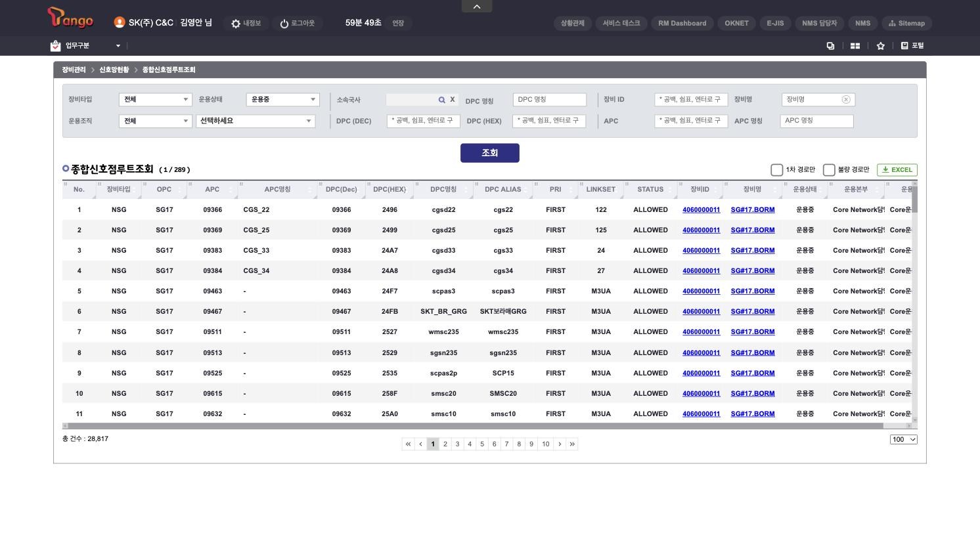Open Sitemap from the top bar
980x533 pixels.
pos(906,23)
